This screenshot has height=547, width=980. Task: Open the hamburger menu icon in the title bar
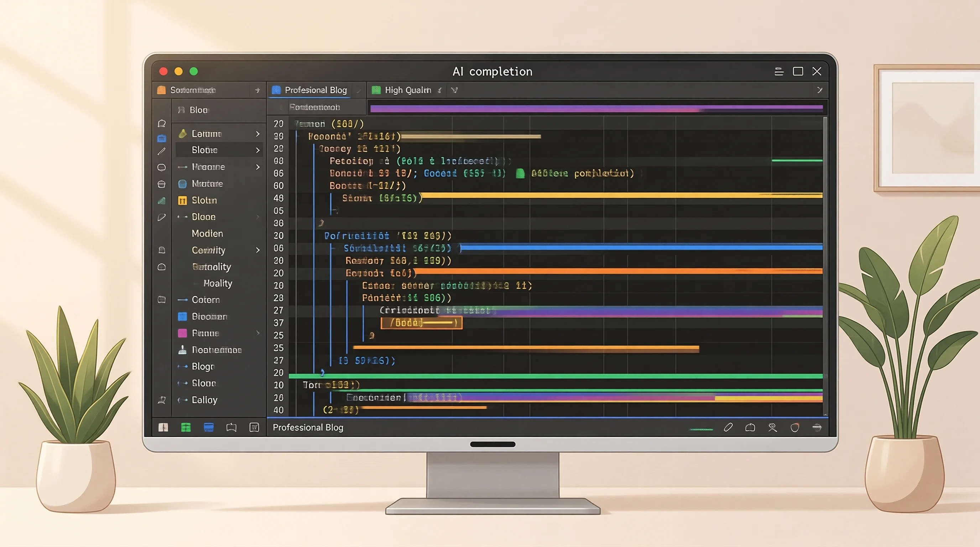779,72
